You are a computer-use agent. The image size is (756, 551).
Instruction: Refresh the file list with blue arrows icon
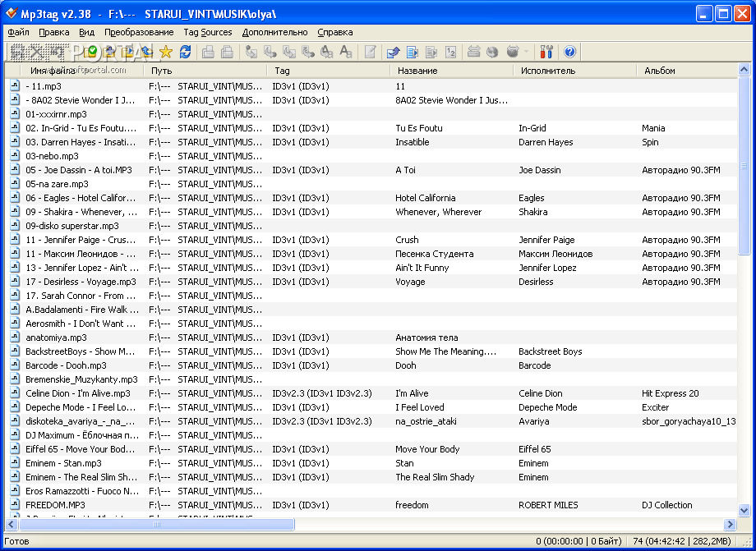point(186,52)
